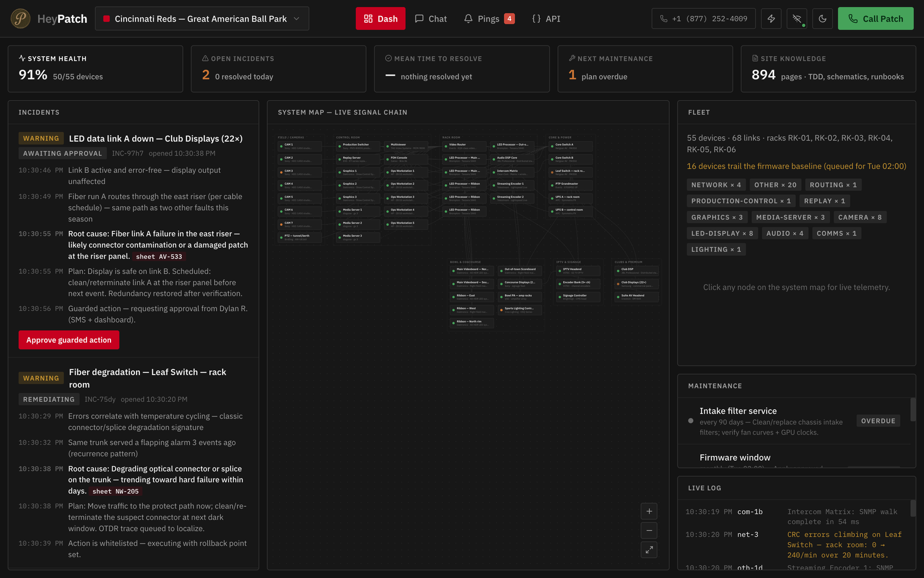Open the Pings tab

click(489, 18)
